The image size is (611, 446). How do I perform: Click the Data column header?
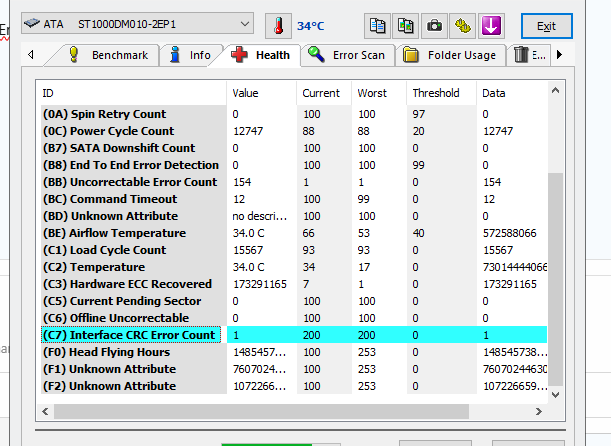pyautogui.click(x=512, y=93)
